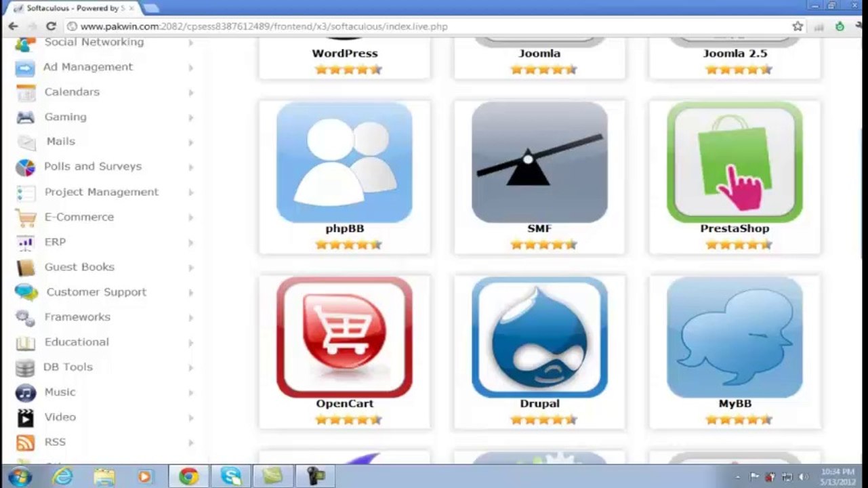Click the ERP chart icon
Viewport: 868px width, 488px height.
(x=25, y=243)
